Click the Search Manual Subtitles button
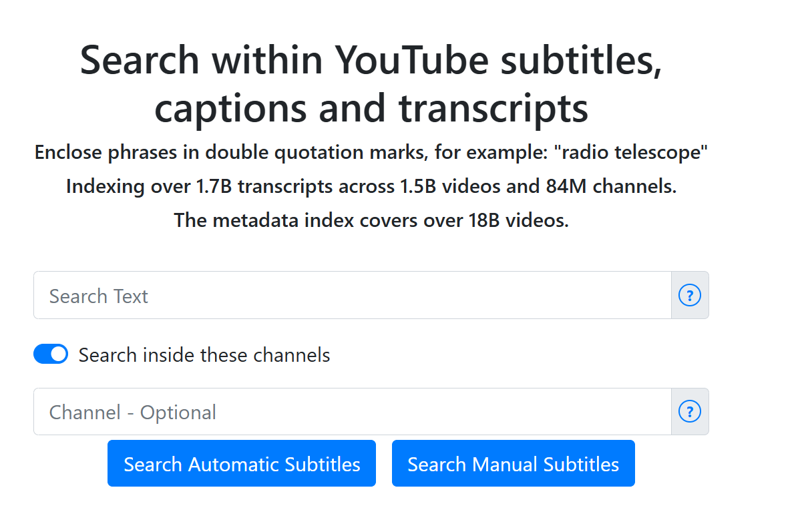Image resolution: width=798 pixels, height=532 pixels. pos(513,463)
